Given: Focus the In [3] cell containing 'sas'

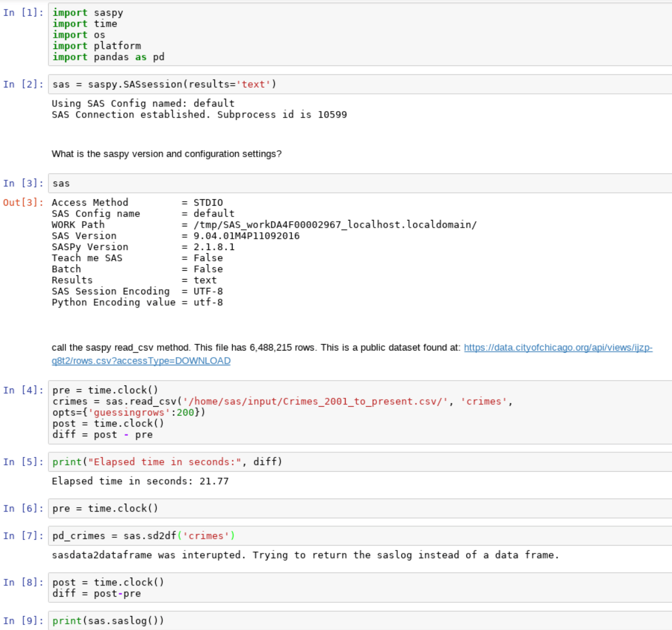Looking at the screenshot, I should pos(360,183).
